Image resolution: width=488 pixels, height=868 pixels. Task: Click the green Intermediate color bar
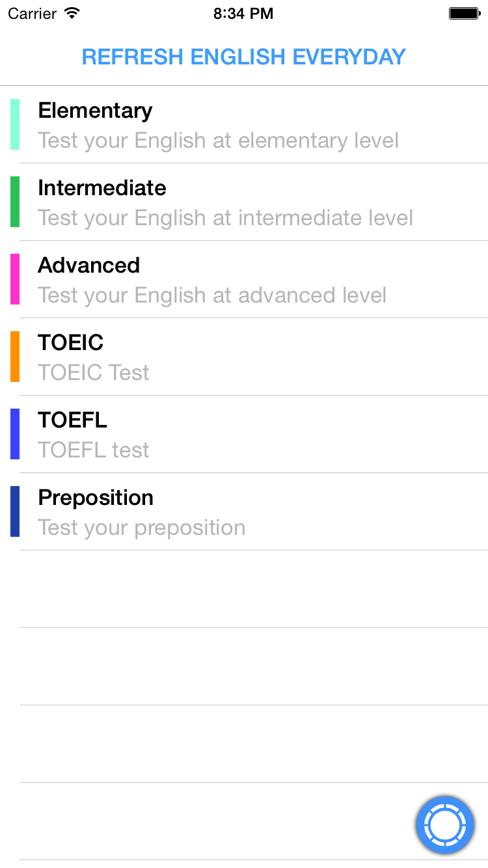15,202
